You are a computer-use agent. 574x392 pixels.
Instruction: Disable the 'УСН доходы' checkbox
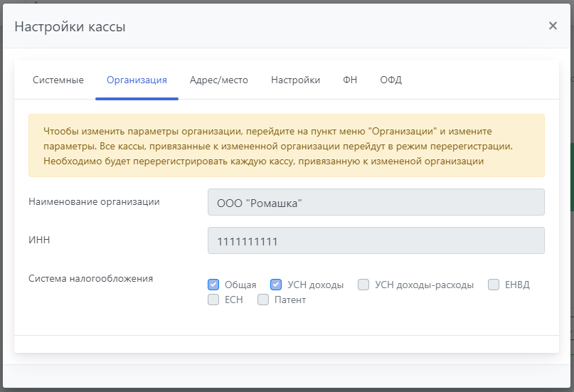[276, 285]
